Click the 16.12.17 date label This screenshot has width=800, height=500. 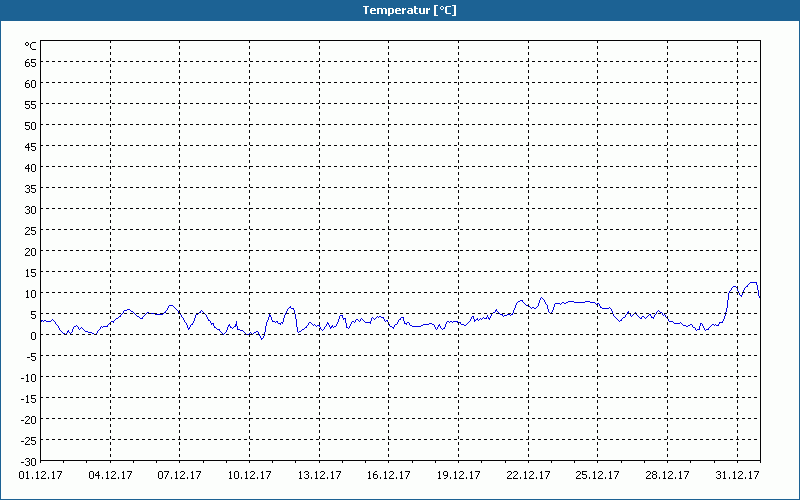pyautogui.click(x=388, y=476)
